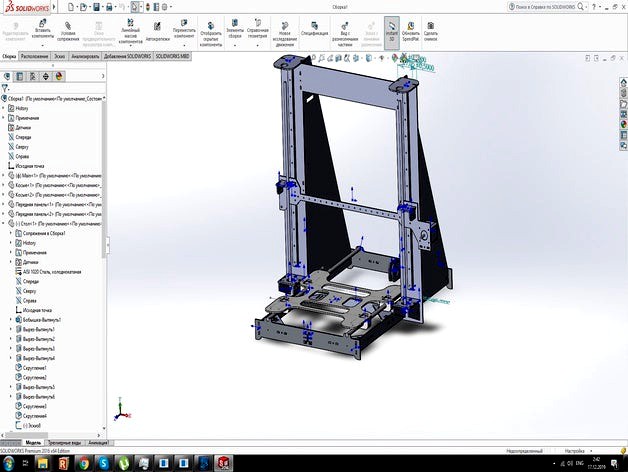The image size is (628, 472).
Task: Open dropdown under Переместить компонент
Action: pyautogui.click(x=184, y=45)
